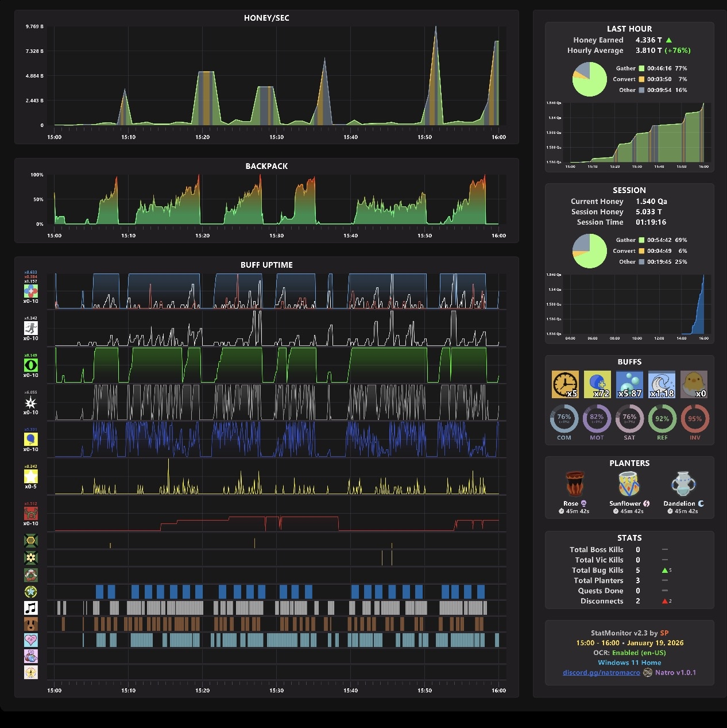The width and height of the screenshot is (727, 728).
Task: Click the red-blue boost buff icon
Action: pyautogui.click(x=31, y=291)
